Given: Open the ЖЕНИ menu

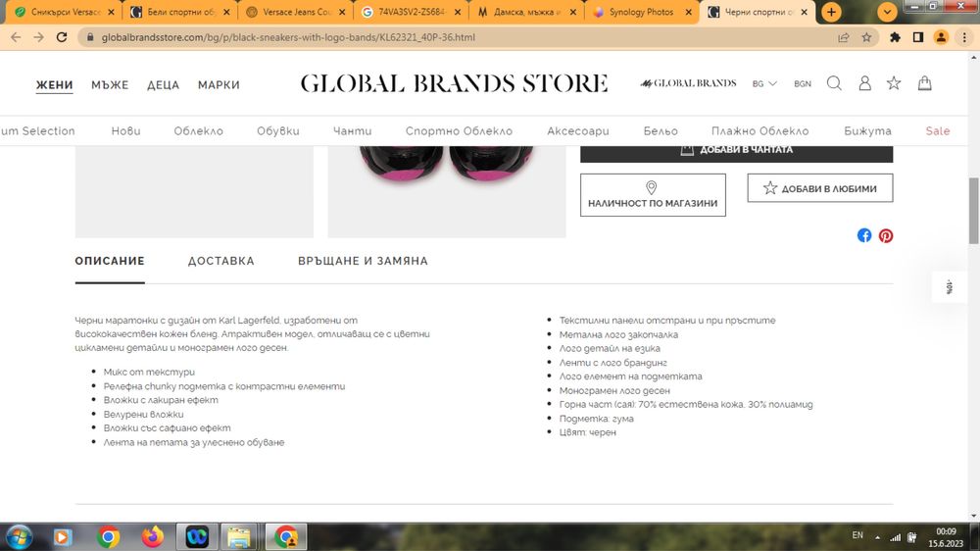Looking at the screenshot, I should coord(54,85).
